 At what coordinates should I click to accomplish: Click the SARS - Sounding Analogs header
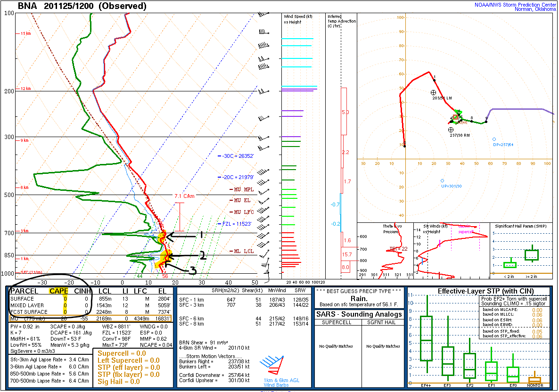[359, 314]
